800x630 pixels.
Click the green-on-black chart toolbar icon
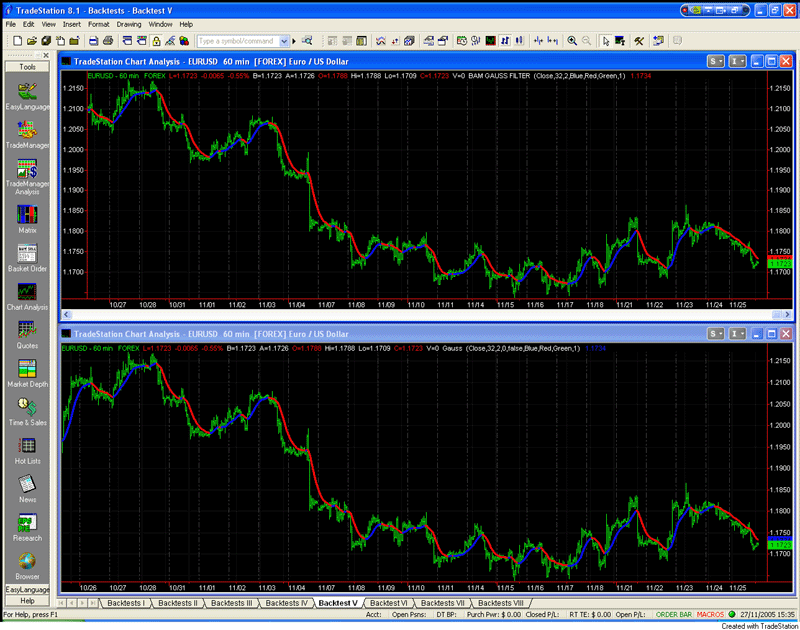(490, 41)
